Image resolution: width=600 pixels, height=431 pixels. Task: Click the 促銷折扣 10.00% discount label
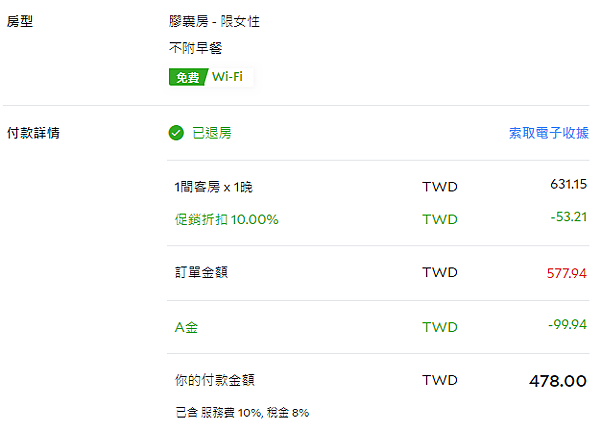pos(227,219)
